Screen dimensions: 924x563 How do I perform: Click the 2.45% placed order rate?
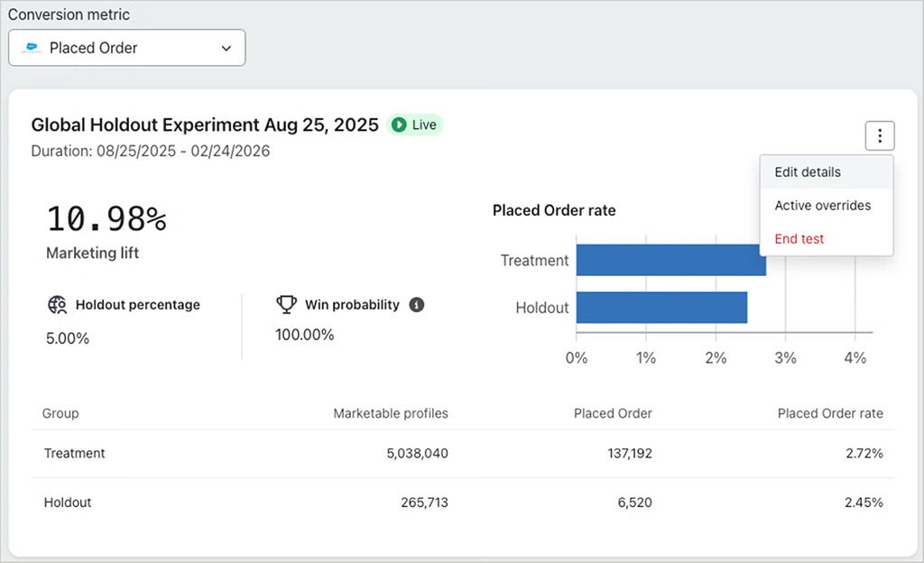click(x=864, y=503)
